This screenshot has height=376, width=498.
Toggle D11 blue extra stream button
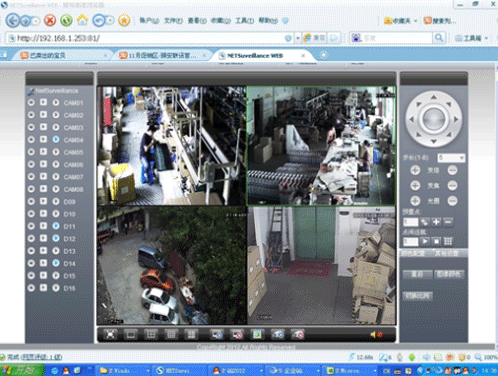tap(56, 226)
